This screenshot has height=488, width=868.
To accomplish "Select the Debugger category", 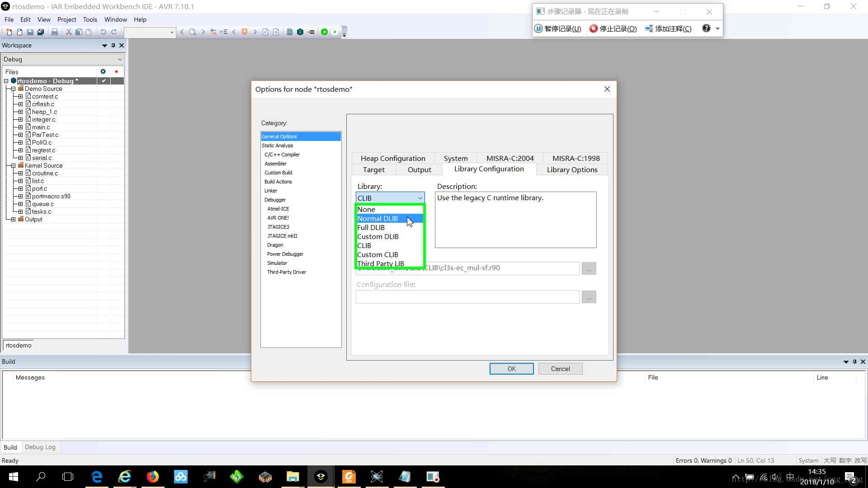I will coord(275,200).
